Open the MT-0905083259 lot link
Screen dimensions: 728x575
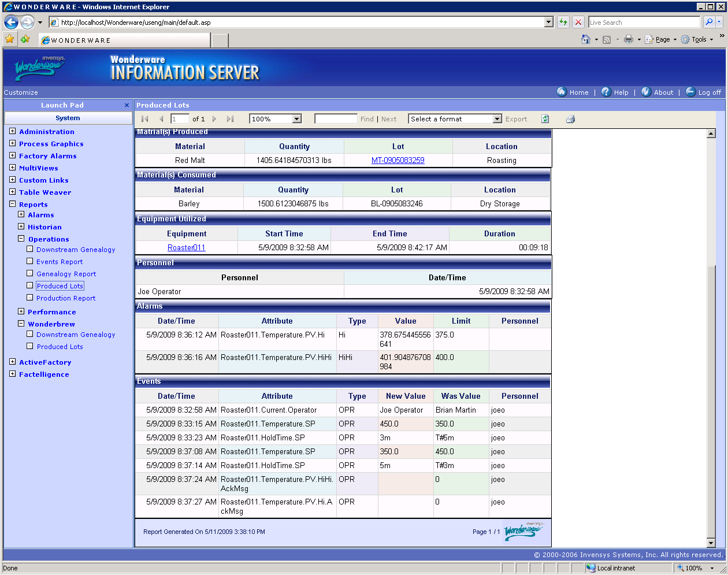tap(398, 160)
